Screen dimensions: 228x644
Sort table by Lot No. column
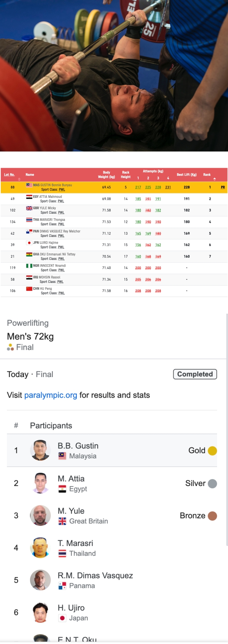click(9, 175)
